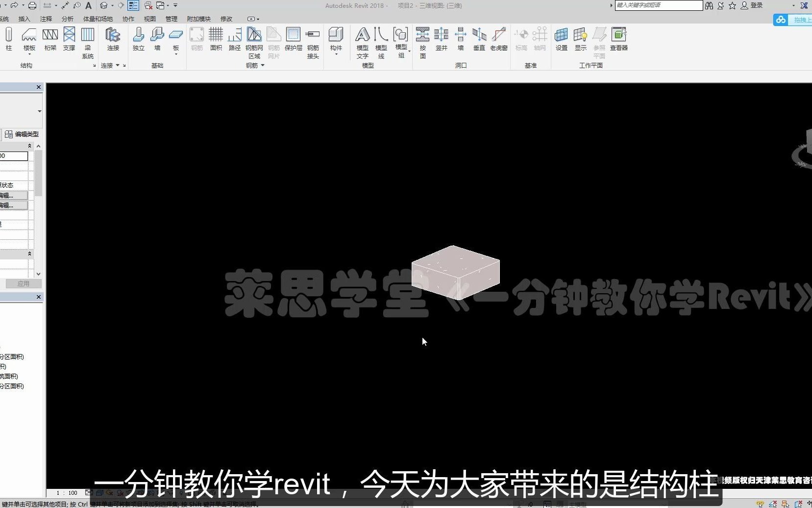Select the level tool 标高

coord(521,39)
